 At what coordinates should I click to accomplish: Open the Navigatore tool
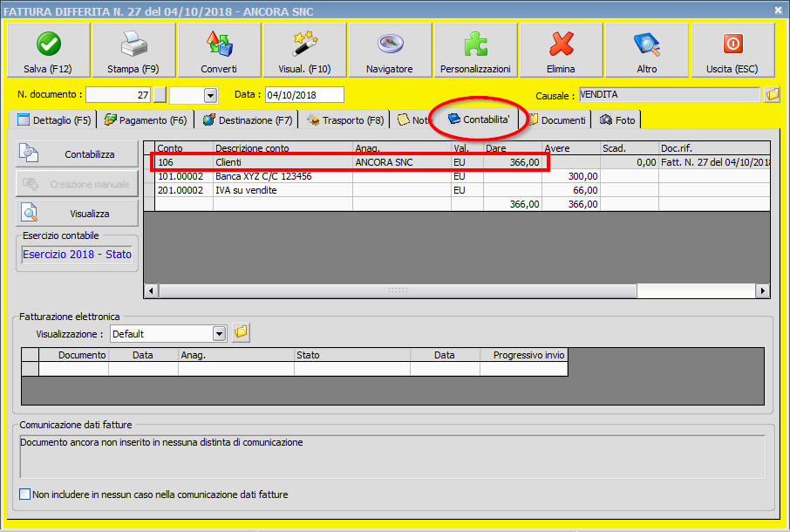click(x=390, y=49)
